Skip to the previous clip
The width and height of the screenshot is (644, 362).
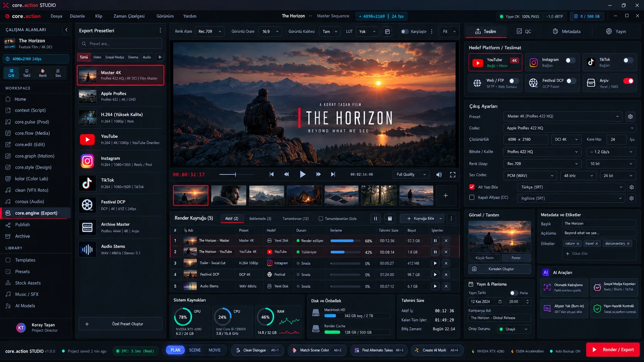(x=272, y=174)
